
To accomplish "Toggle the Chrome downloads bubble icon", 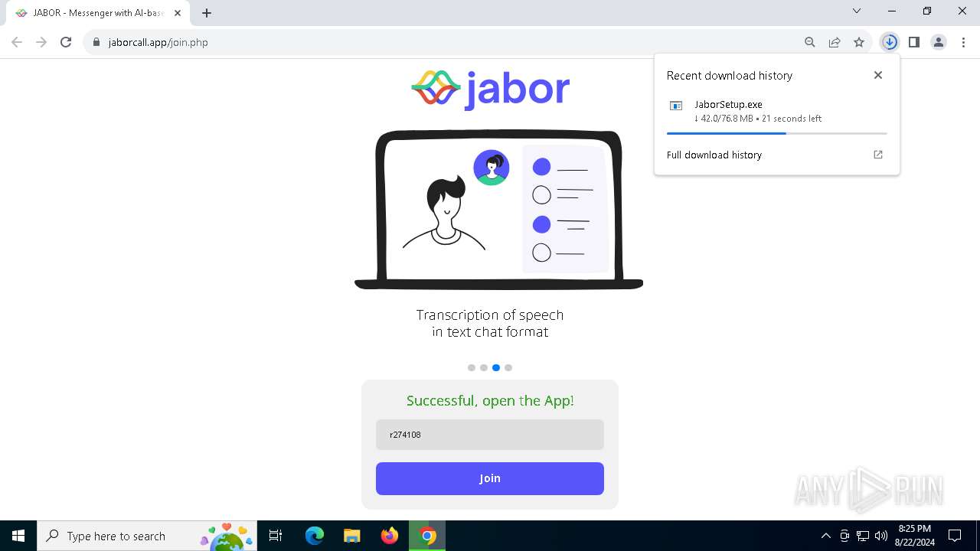I will tap(889, 42).
